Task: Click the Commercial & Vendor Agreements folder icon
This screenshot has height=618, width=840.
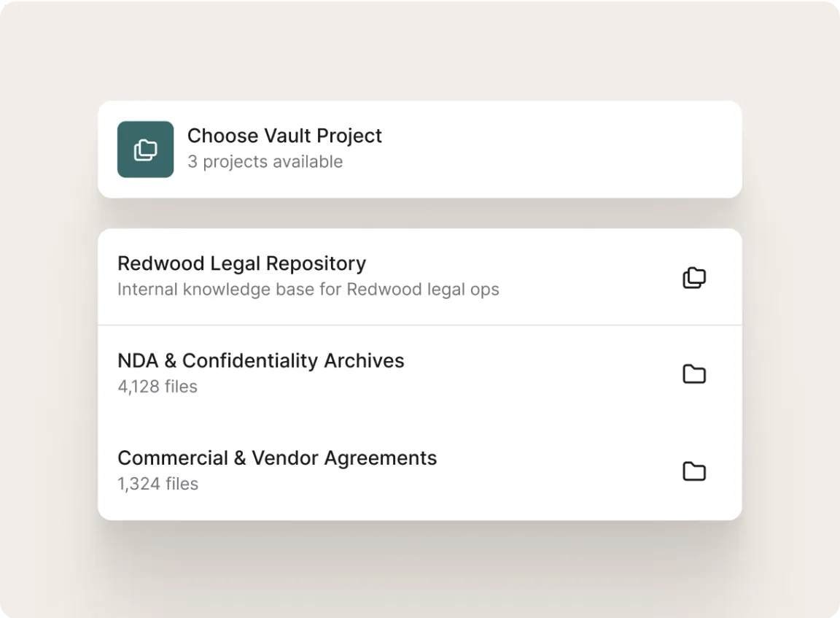Action: tap(693, 471)
